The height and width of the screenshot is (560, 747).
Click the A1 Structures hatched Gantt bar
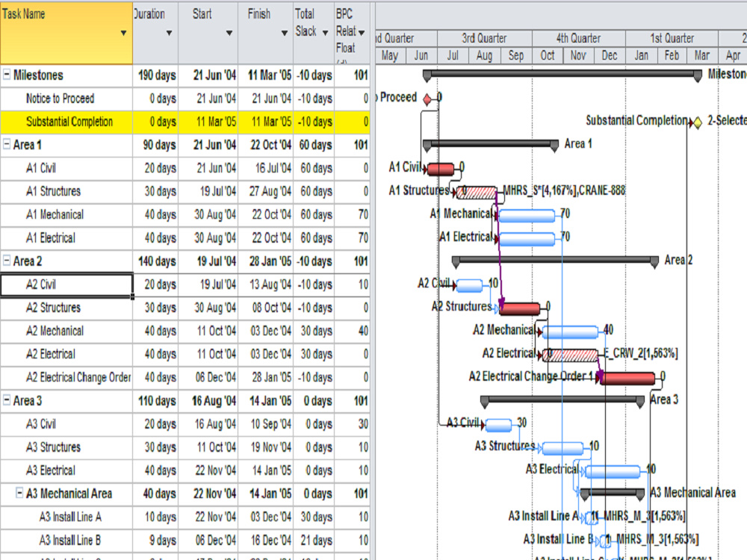tap(477, 192)
